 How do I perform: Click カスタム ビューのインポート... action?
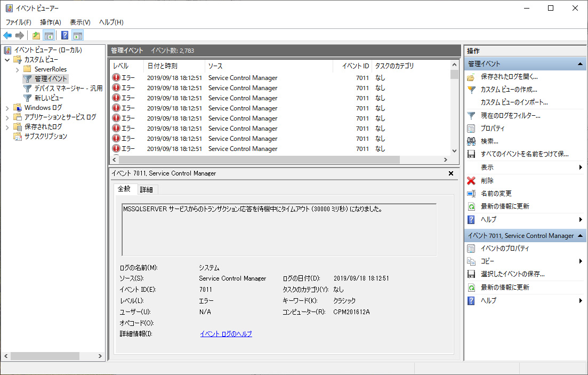pyautogui.click(x=514, y=102)
